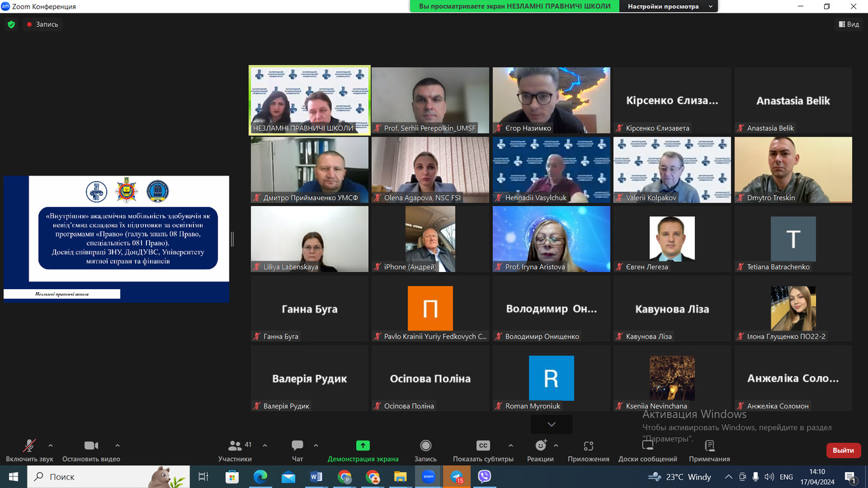The height and width of the screenshot is (488, 868).
Task: Open the volume control in system tray
Action: click(x=769, y=477)
